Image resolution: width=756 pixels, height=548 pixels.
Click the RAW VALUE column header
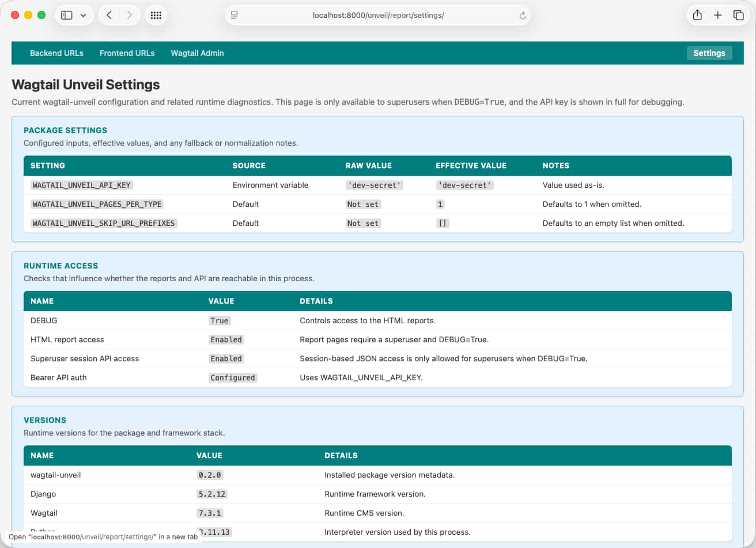point(369,165)
